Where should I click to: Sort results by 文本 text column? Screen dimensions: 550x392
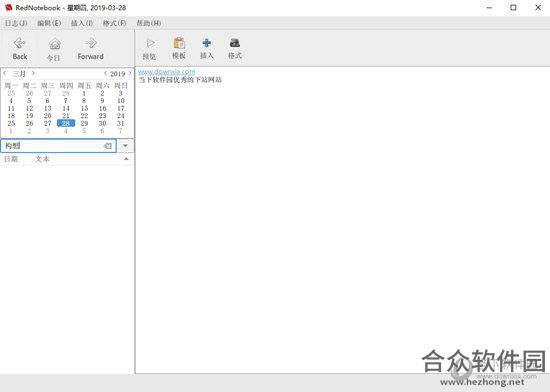pos(42,159)
